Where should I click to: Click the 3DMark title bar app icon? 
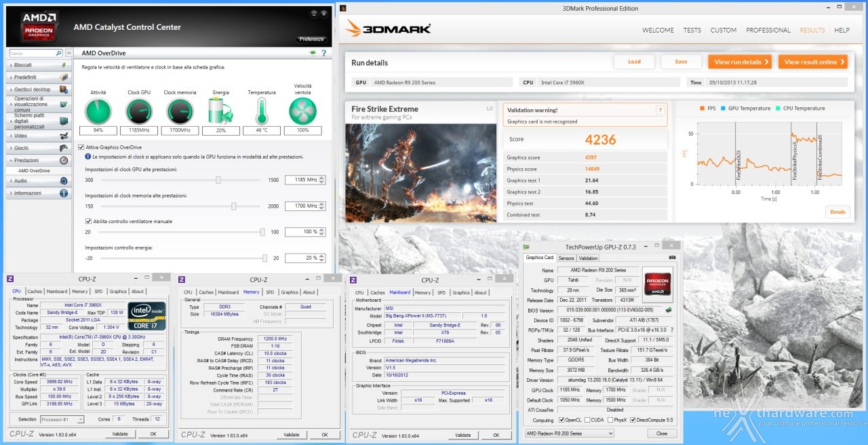point(343,8)
